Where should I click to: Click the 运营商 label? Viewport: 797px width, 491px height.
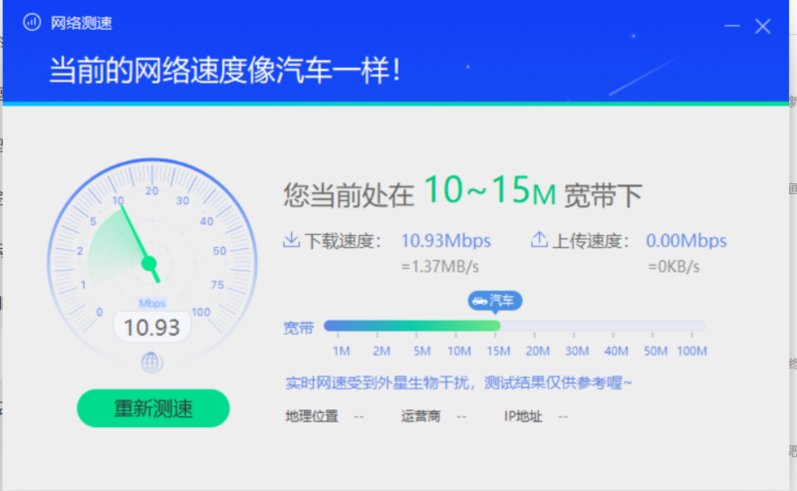421,416
